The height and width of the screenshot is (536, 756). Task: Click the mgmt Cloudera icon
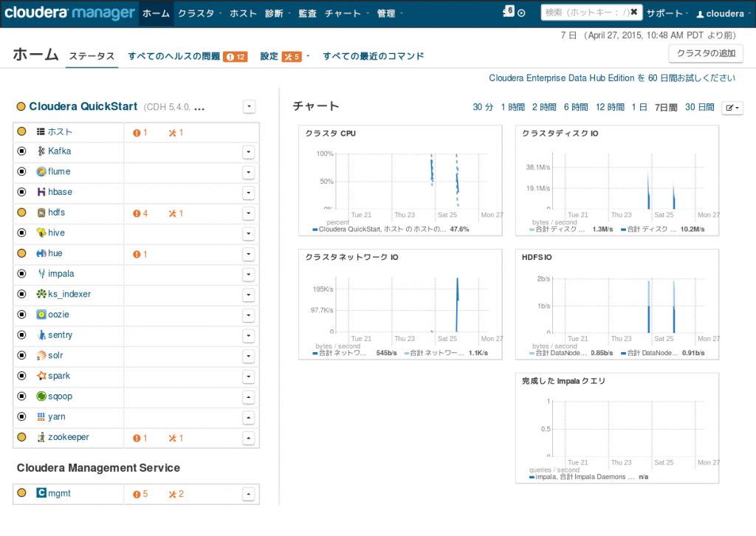tap(41, 492)
